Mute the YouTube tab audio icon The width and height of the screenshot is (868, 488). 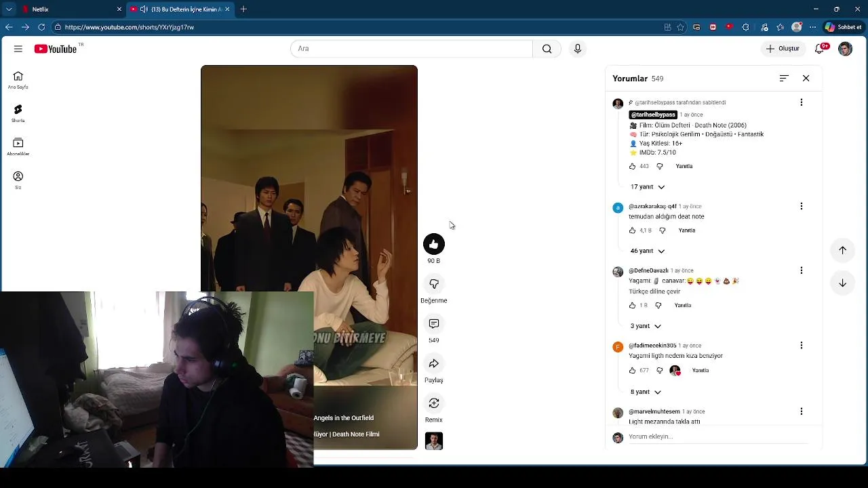tap(144, 9)
